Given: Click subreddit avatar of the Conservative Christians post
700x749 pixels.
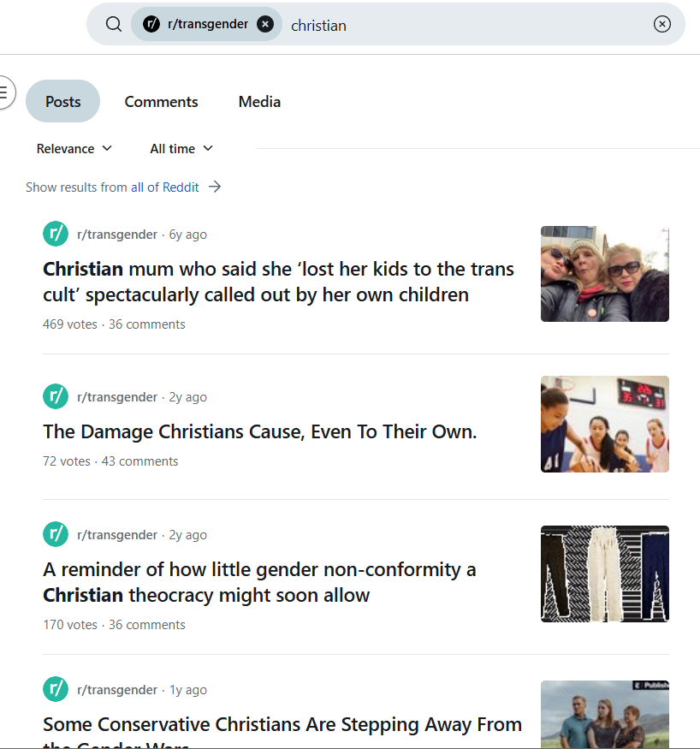Looking at the screenshot, I should (56, 689).
